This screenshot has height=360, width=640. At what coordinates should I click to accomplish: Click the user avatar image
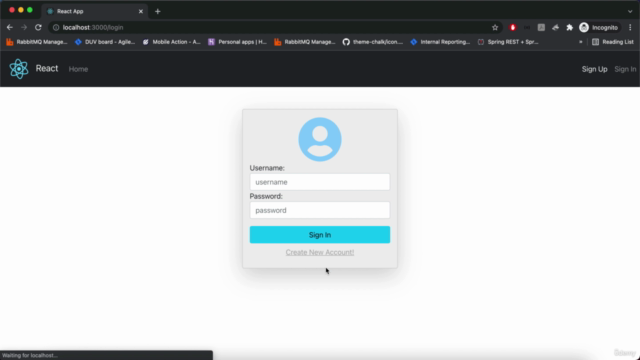[320, 139]
